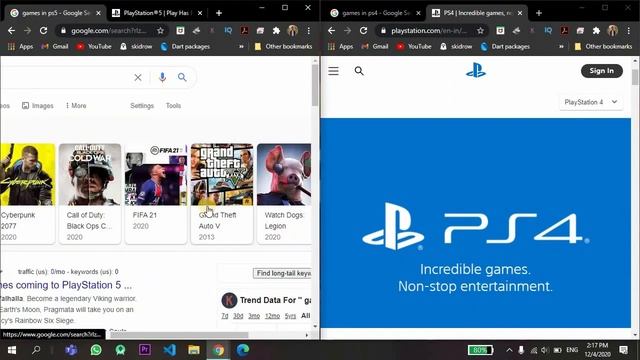Open Visual Studio Code from the taskbar
Image resolution: width=640 pixels, height=360 pixels.
coord(169,350)
